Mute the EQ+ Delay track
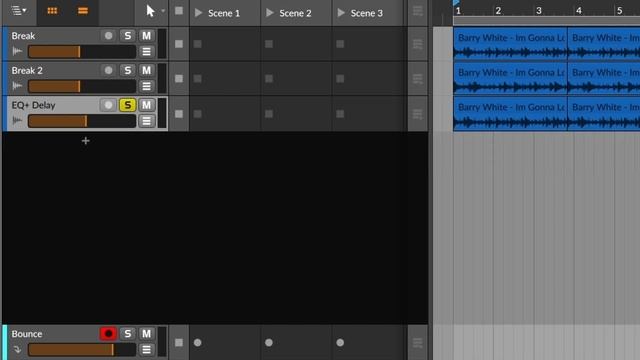The height and width of the screenshot is (360, 640). [x=146, y=105]
